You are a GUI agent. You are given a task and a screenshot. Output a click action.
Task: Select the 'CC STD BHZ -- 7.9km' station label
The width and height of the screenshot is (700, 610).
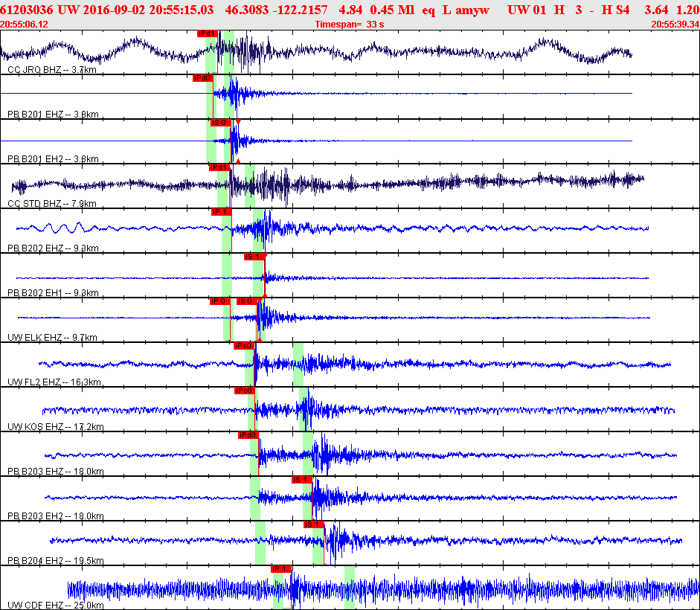[52, 204]
